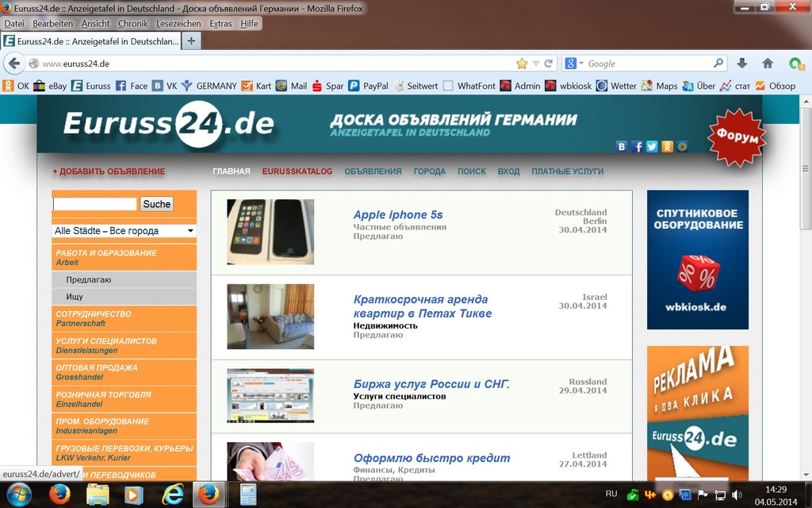This screenshot has width=812, height=508.
Task: Click the Odnoklassniki icon in site header
Action: (667, 147)
